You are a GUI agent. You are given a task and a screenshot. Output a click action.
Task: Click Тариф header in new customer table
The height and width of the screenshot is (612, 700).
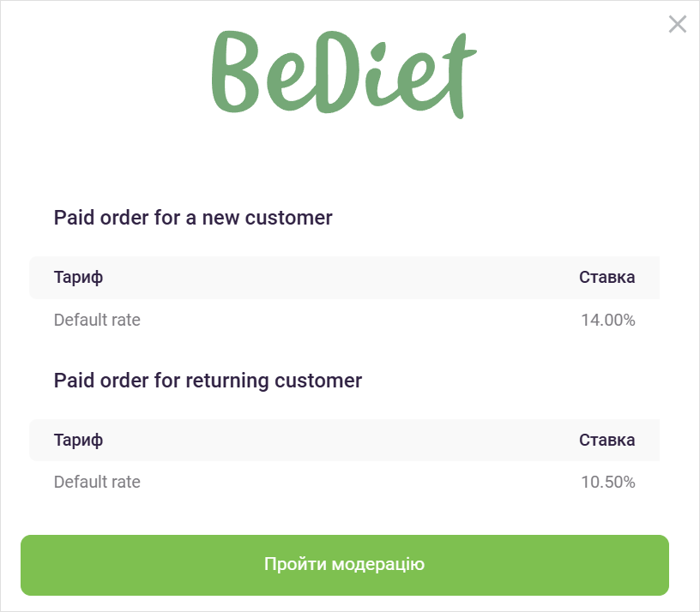(x=78, y=278)
